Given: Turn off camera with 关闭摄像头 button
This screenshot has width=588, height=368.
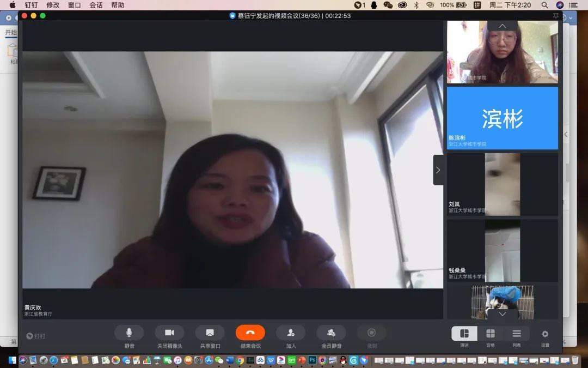Looking at the screenshot, I should click(169, 333).
